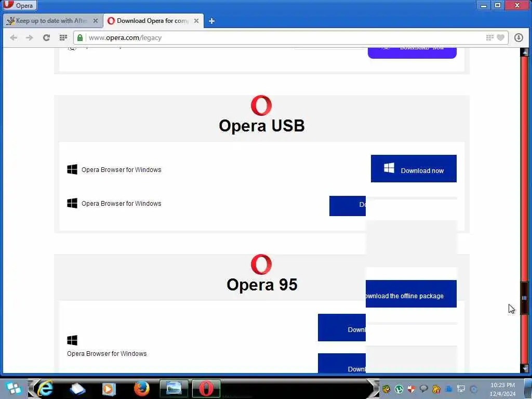Click the Opera logo above Opera 95
The width and height of the screenshot is (532, 399).
pos(261,264)
